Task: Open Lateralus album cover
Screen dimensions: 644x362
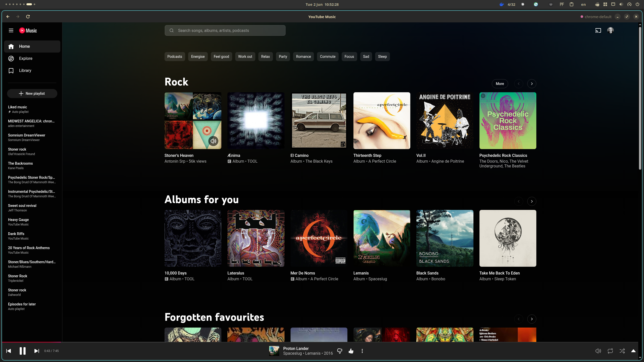Action: [256, 238]
